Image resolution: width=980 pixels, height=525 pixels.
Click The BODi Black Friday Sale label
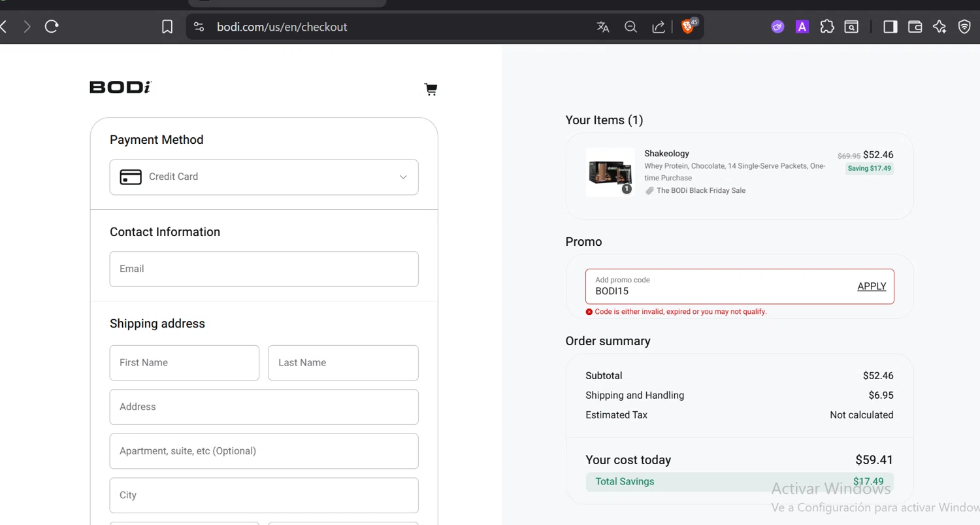701,191
